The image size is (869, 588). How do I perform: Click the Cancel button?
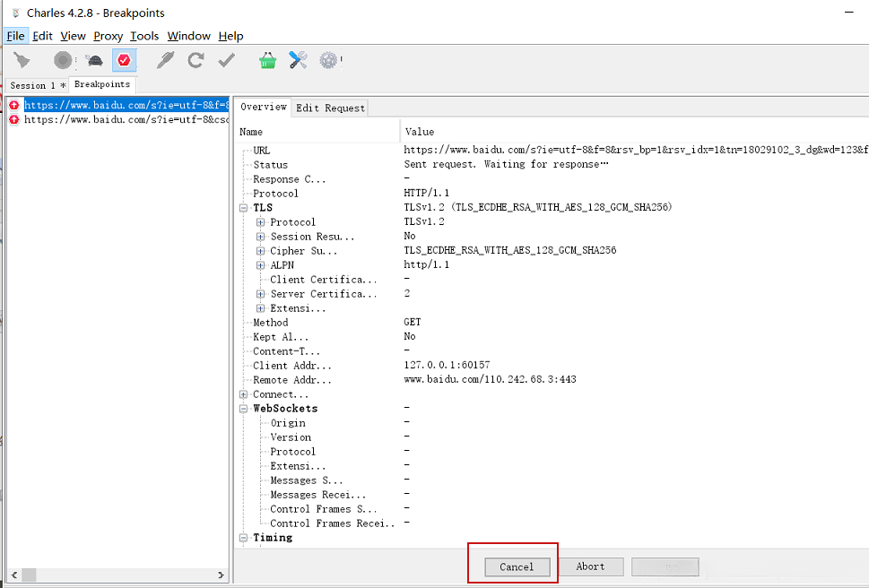pyautogui.click(x=517, y=566)
